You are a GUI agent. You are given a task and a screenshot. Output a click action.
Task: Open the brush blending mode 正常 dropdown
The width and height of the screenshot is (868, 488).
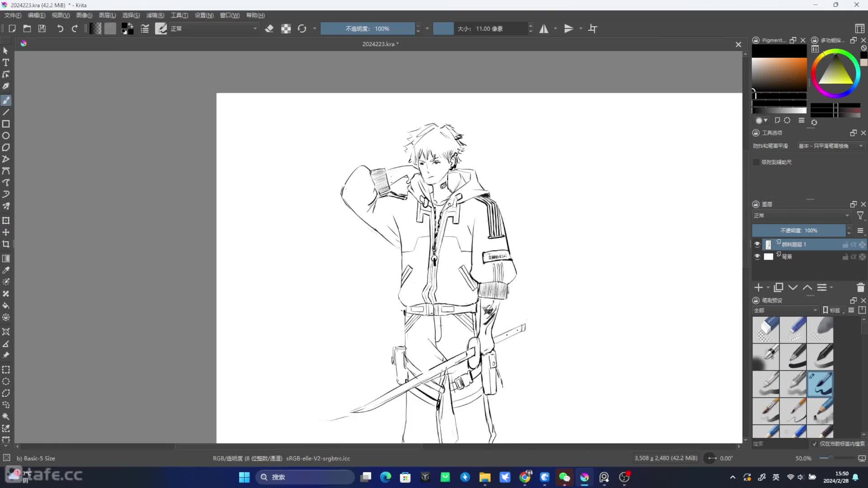click(214, 28)
